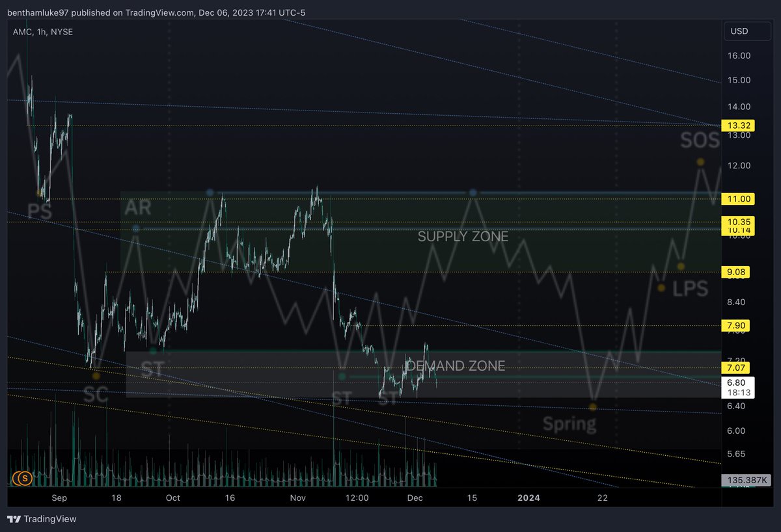781x532 pixels.
Task: Select the 7.07 price label
Action: [x=736, y=368]
